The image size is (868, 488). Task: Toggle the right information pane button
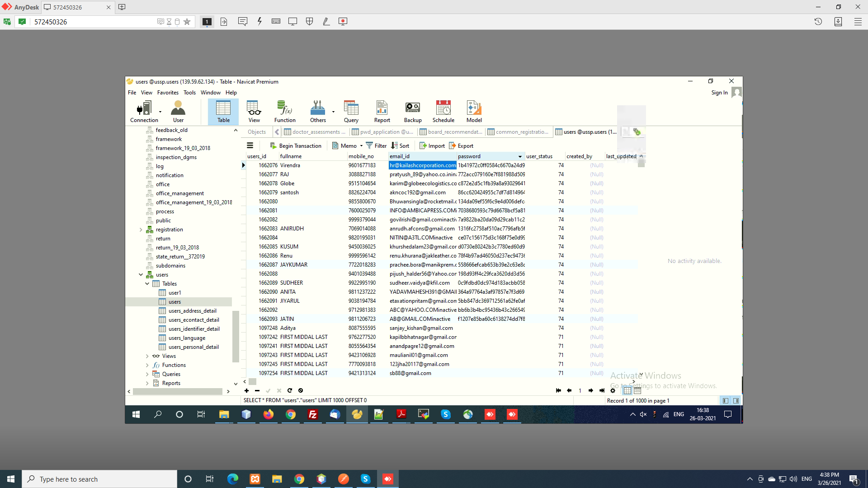point(736,401)
